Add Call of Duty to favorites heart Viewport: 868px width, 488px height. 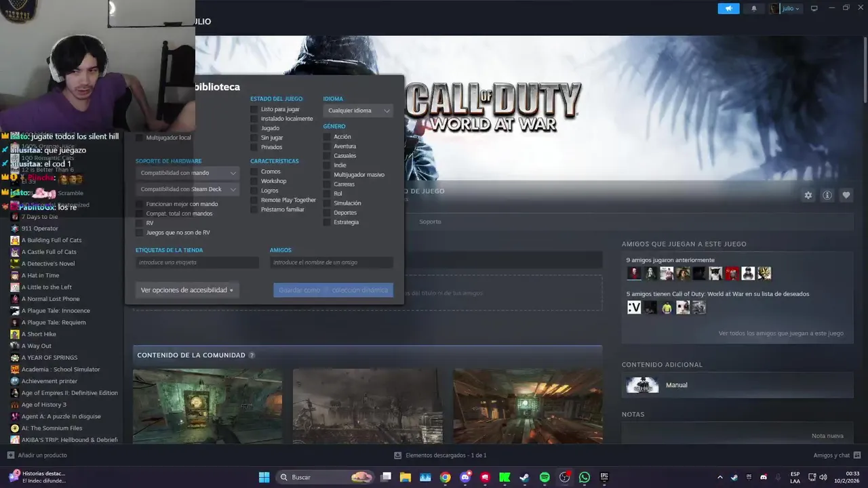pos(846,195)
